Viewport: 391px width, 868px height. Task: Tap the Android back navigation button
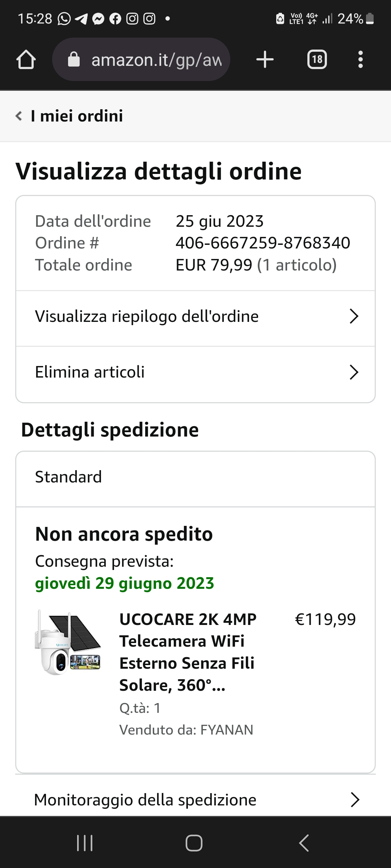pyautogui.click(x=304, y=843)
